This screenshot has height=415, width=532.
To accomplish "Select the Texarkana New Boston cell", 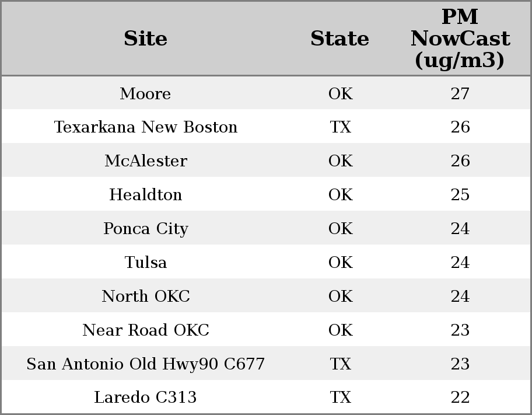I will pyautogui.click(x=145, y=127).
